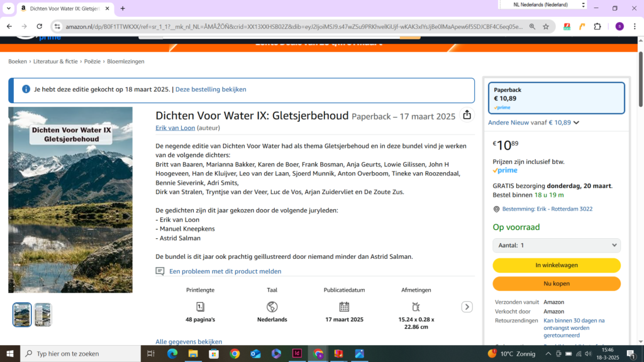Click the Taal globe icon
The image size is (644, 362).
[272, 307]
